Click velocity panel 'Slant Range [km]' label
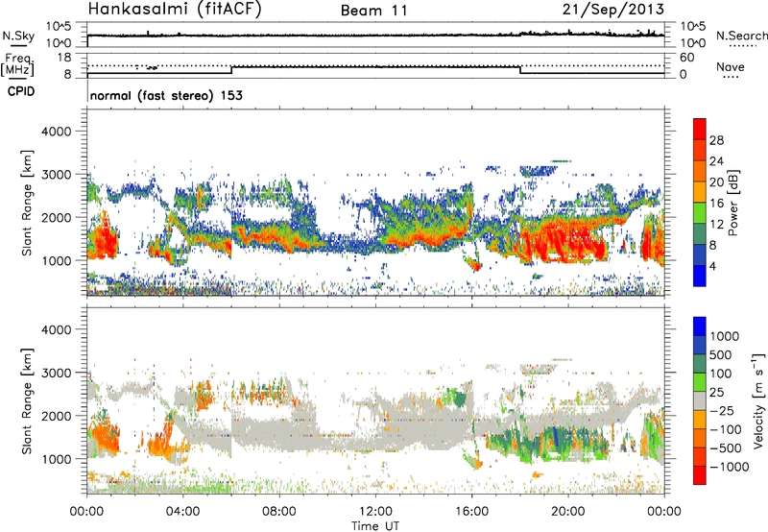 pos(27,401)
